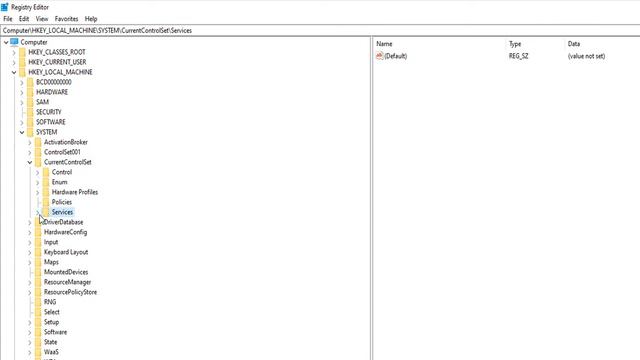Select the MountedDevices key
This screenshot has width=640, height=360.
click(66, 272)
